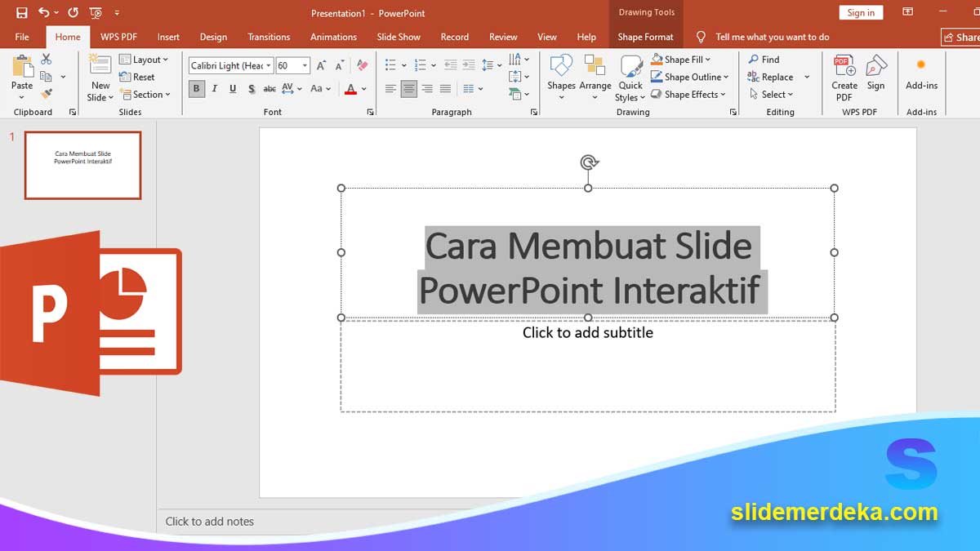980x551 pixels.
Task: Expand the Layout dropdown
Action: 144,60
